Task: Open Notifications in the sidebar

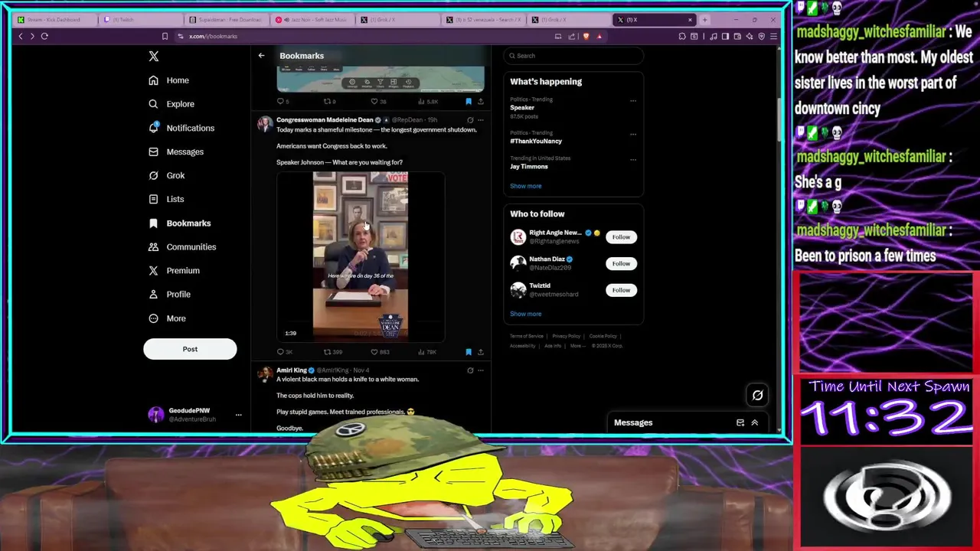Action: [181, 128]
